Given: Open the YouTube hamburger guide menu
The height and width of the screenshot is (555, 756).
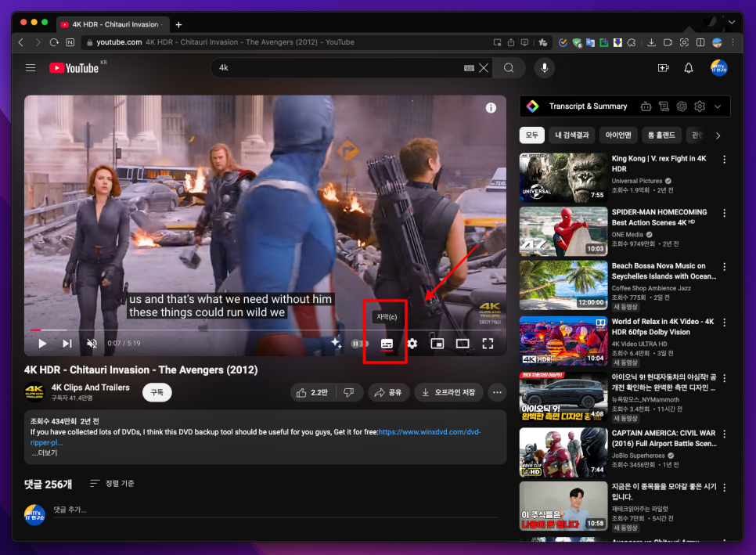Looking at the screenshot, I should click(31, 68).
